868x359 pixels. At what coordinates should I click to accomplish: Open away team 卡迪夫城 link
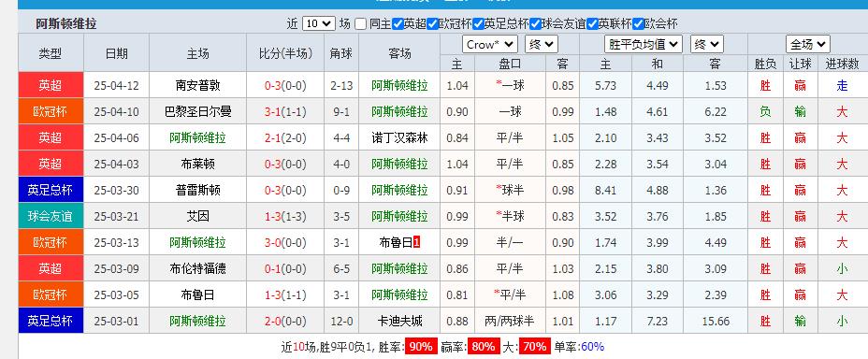click(399, 321)
